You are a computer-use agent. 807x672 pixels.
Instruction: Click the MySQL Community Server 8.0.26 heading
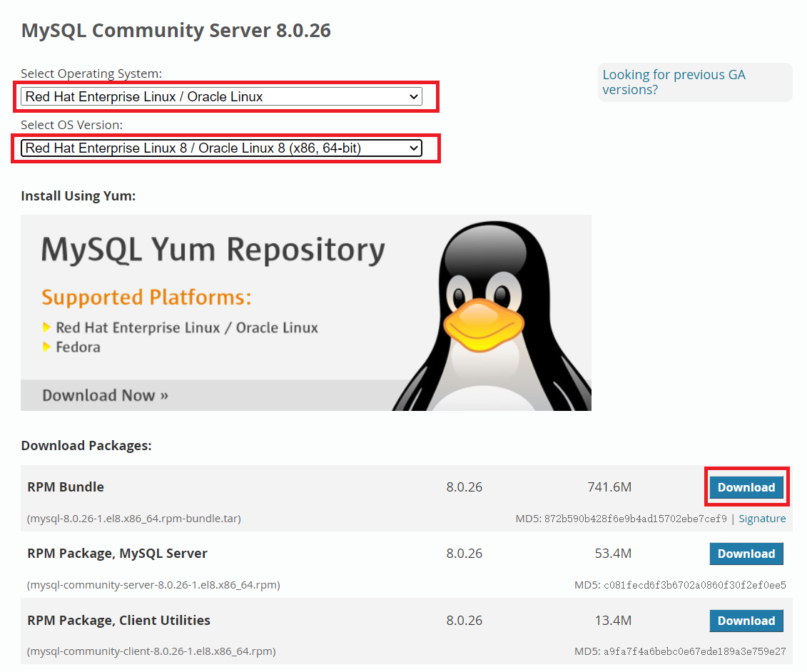coord(176,30)
